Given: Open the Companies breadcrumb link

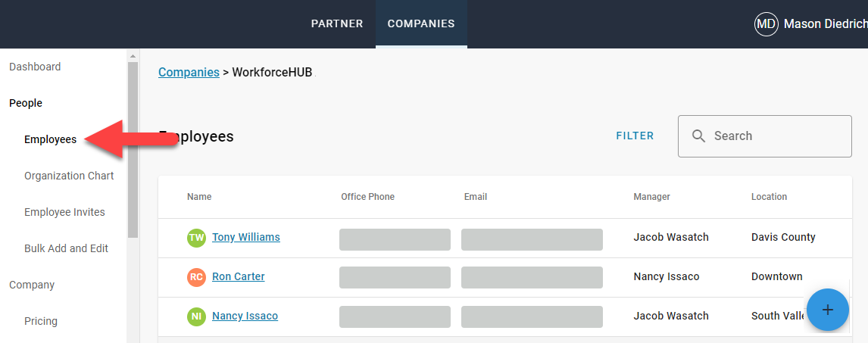Looking at the screenshot, I should pos(189,73).
